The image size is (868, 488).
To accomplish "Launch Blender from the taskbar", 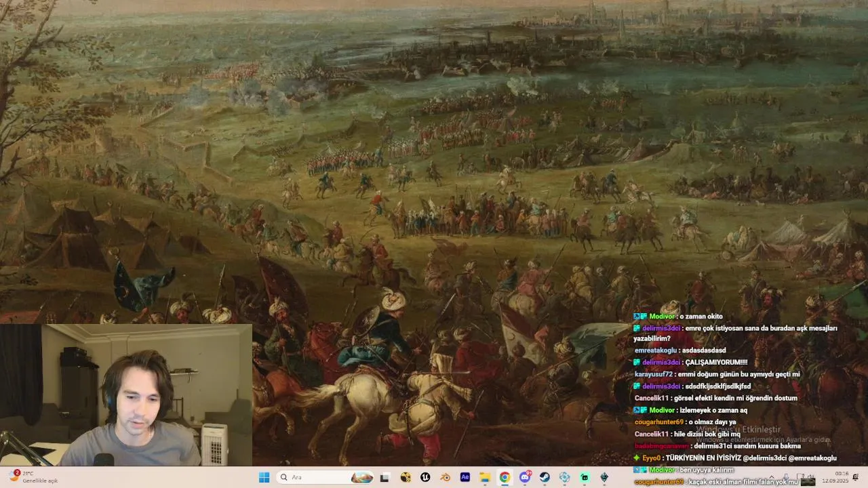I will click(x=445, y=477).
